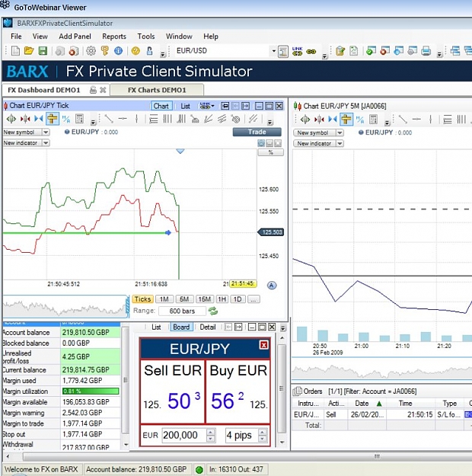Screen dimensions: 472x476
Task: Click the Sell EUR price tile
Action: [172, 391]
